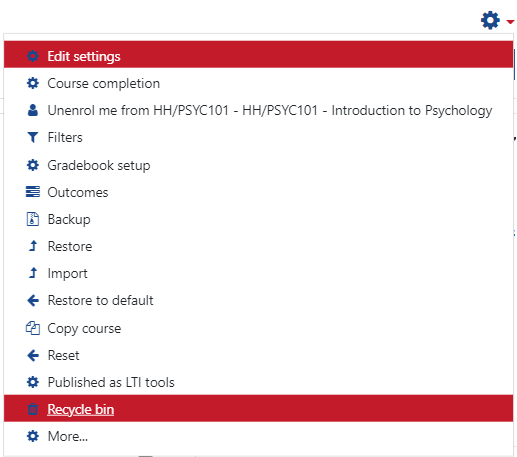Click the trash icon beside Recycle bin
The height and width of the screenshot is (457, 517).
[33, 409]
